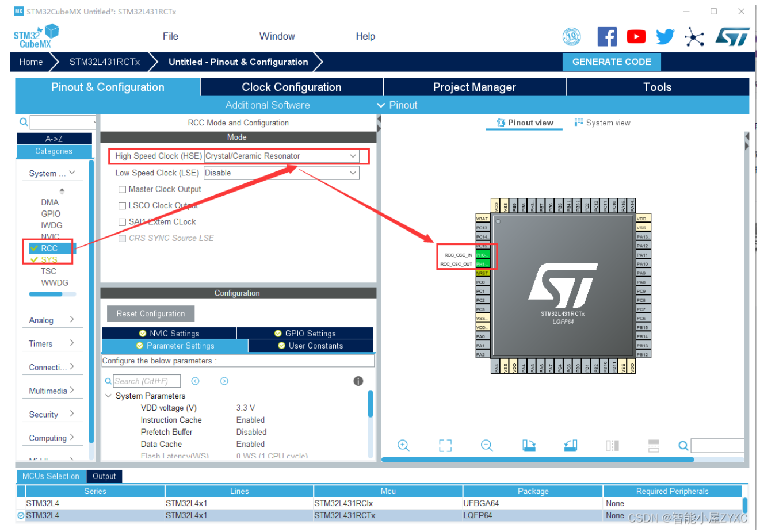Click the parameter search magnifier icon
Screen dimensions: 760x532
click(x=108, y=381)
